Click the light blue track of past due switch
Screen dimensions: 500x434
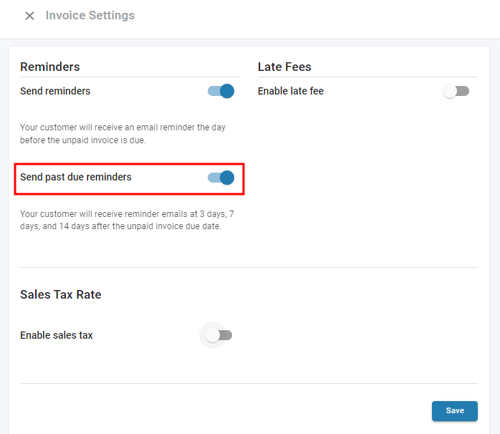[214, 178]
